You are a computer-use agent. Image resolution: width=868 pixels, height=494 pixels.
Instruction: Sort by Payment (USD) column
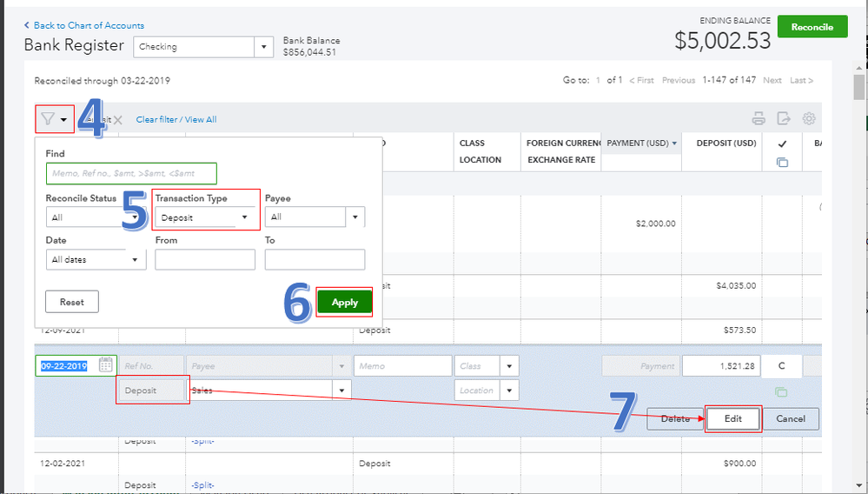641,143
